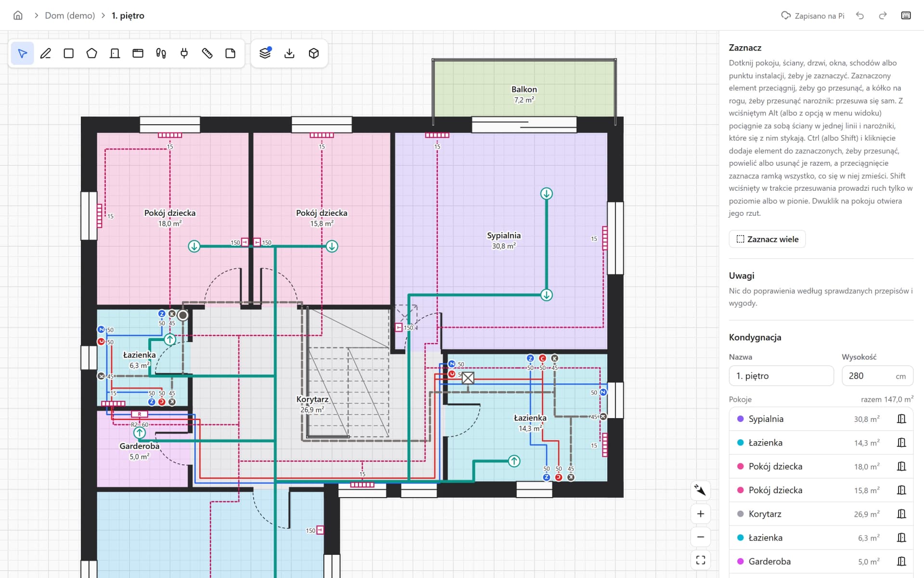Zoom out with the minus button
The width and height of the screenshot is (924, 578).
click(x=701, y=537)
